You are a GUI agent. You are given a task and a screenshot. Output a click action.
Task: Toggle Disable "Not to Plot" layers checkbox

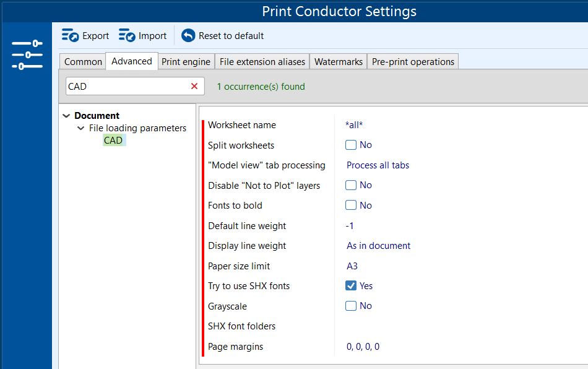tap(351, 185)
